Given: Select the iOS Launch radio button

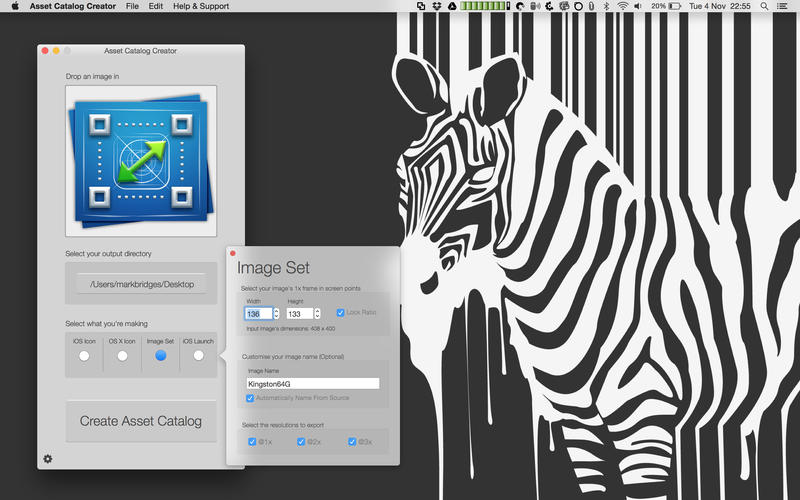Looking at the screenshot, I should [x=198, y=355].
